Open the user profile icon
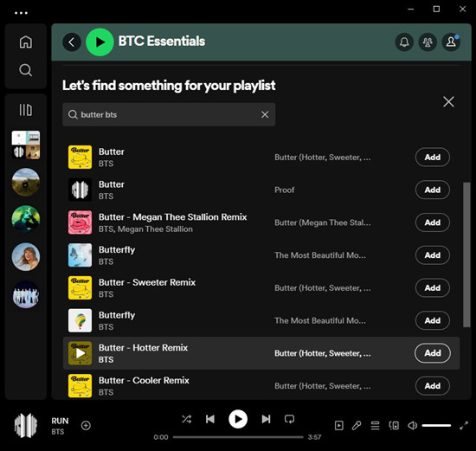 (x=451, y=42)
